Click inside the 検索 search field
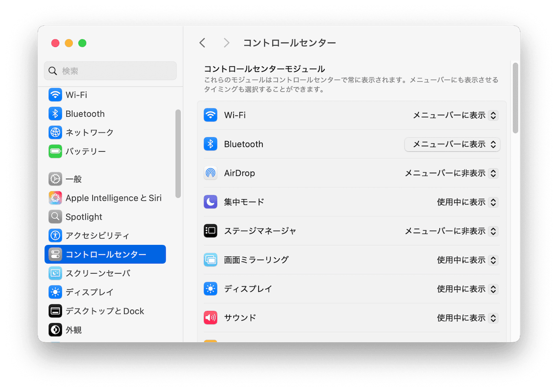 pyautogui.click(x=110, y=71)
